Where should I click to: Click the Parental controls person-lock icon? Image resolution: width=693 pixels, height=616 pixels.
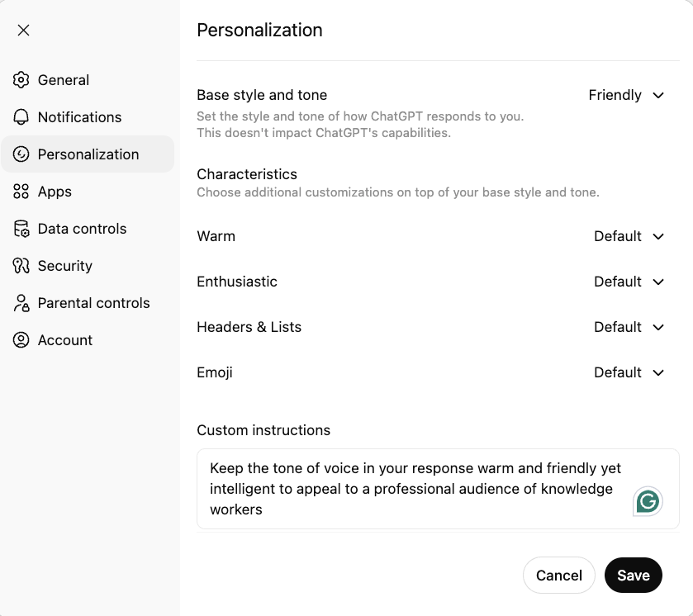pyautogui.click(x=21, y=303)
